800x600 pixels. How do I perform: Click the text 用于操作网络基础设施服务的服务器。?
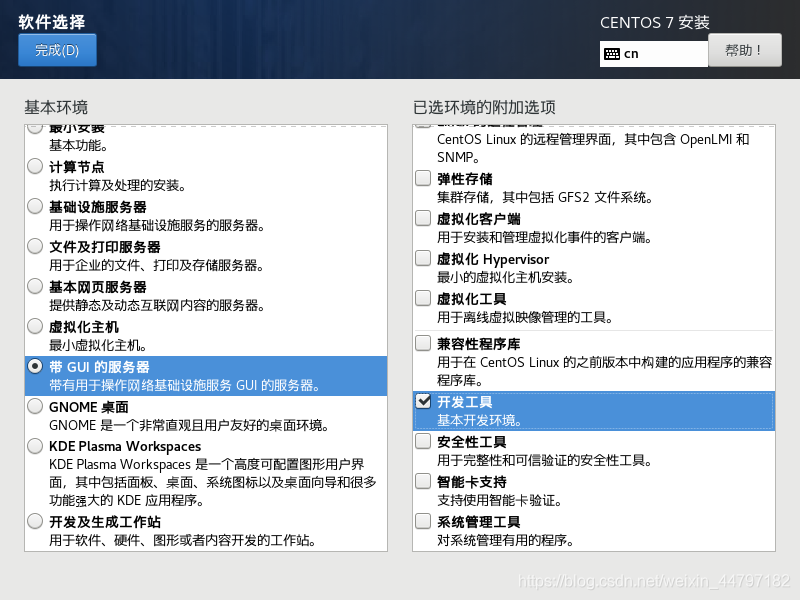[x=157, y=225]
